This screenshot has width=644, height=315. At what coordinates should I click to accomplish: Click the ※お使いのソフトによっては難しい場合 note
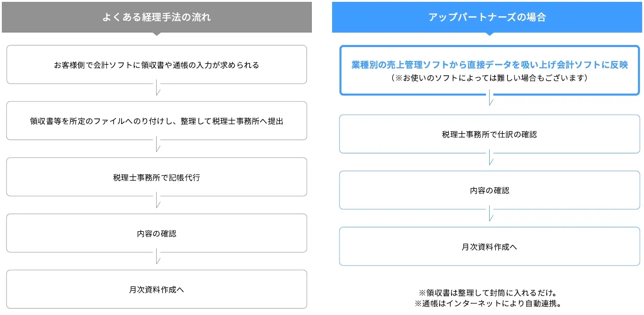coord(489,78)
